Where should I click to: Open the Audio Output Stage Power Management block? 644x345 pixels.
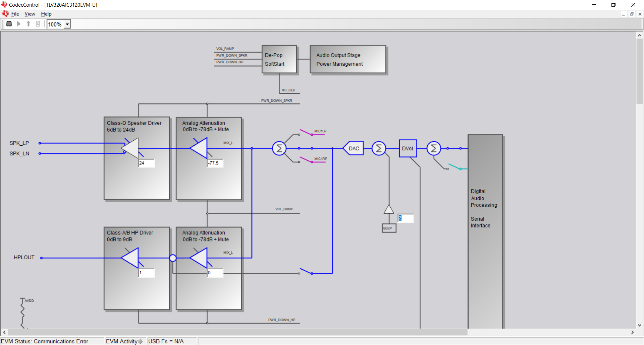348,59
